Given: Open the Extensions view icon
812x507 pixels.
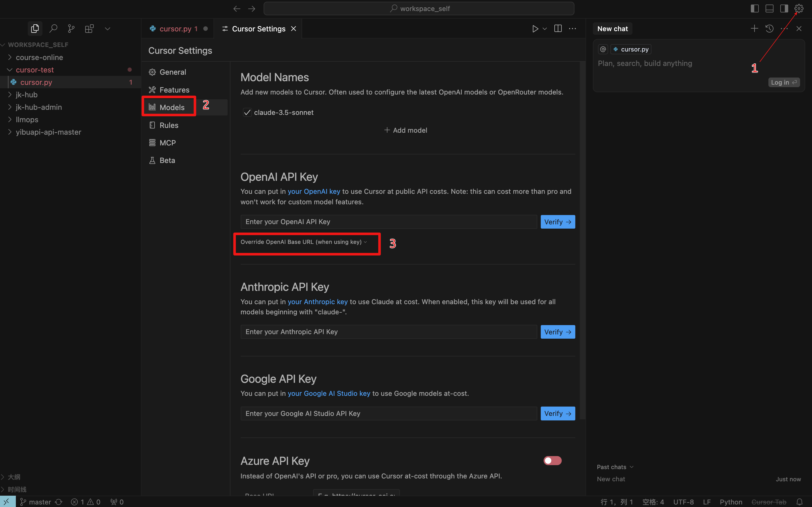Looking at the screenshot, I should coord(89,29).
